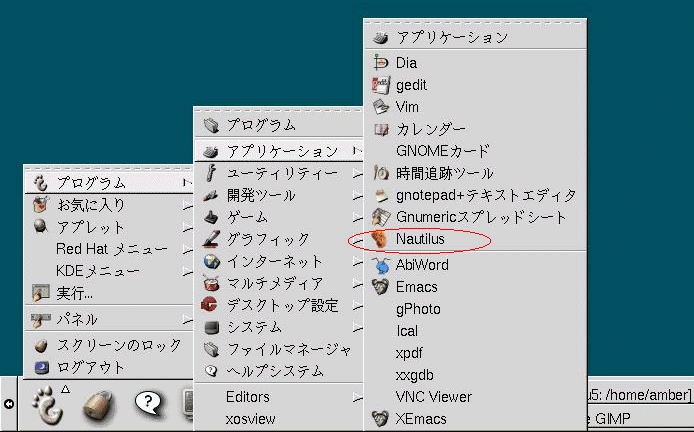Click the プログラム header in middle menu

coord(279,125)
